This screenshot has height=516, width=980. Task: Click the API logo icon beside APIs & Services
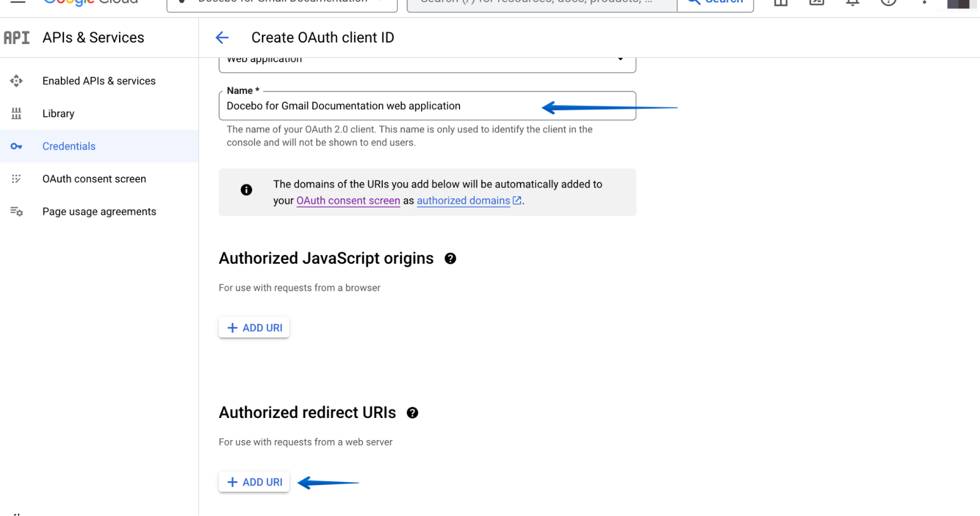click(x=17, y=38)
